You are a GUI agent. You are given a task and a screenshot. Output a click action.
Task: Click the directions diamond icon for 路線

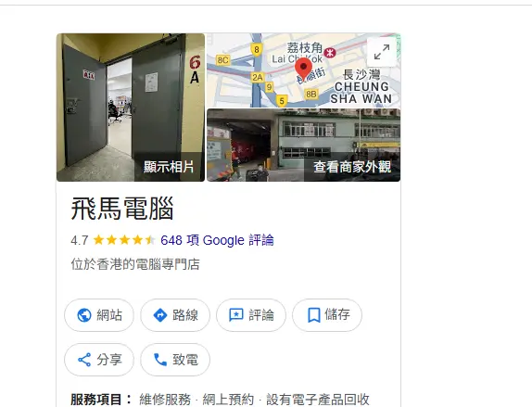tap(160, 315)
